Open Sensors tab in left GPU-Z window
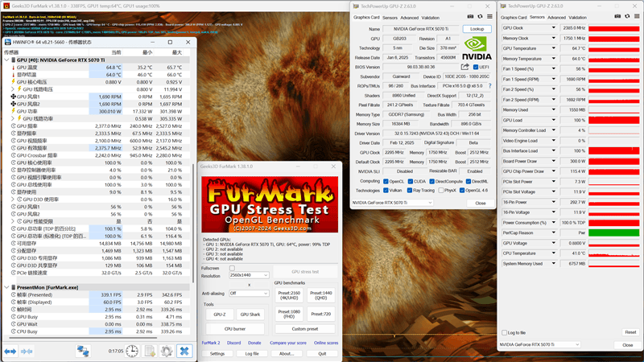644x362 pixels. coord(390,18)
